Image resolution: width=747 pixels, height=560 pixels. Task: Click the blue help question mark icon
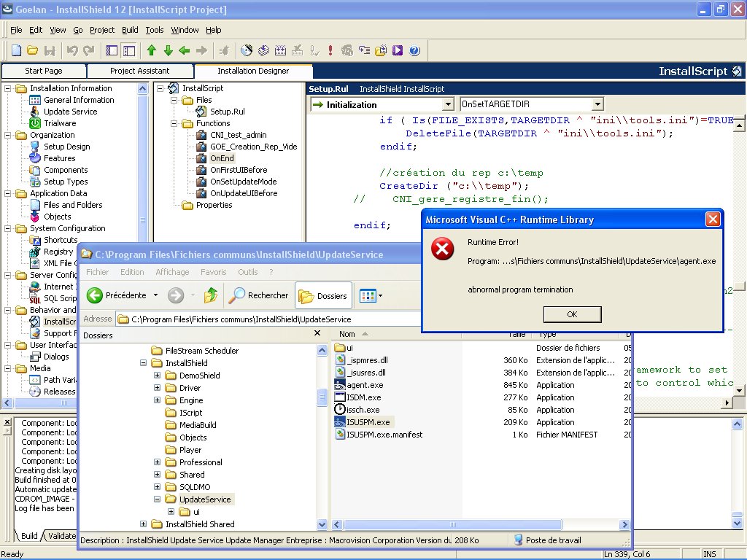414,50
